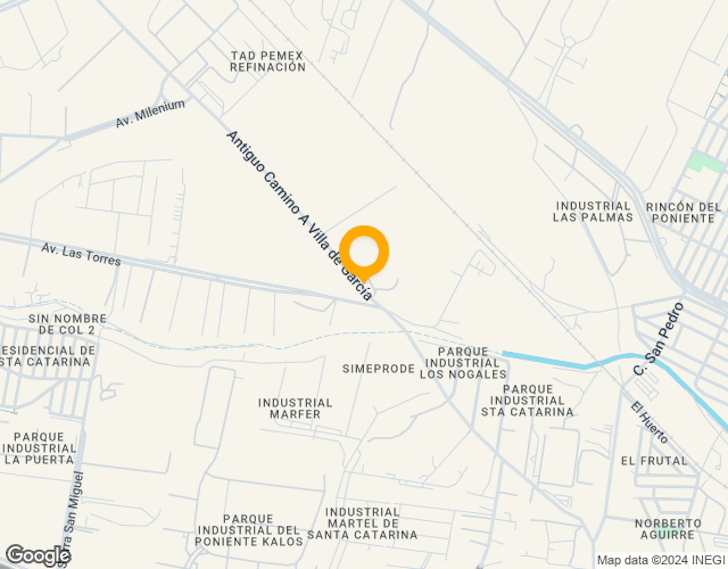Click the Av. Milenium street label
The image size is (728, 569).
coord(150,113)
